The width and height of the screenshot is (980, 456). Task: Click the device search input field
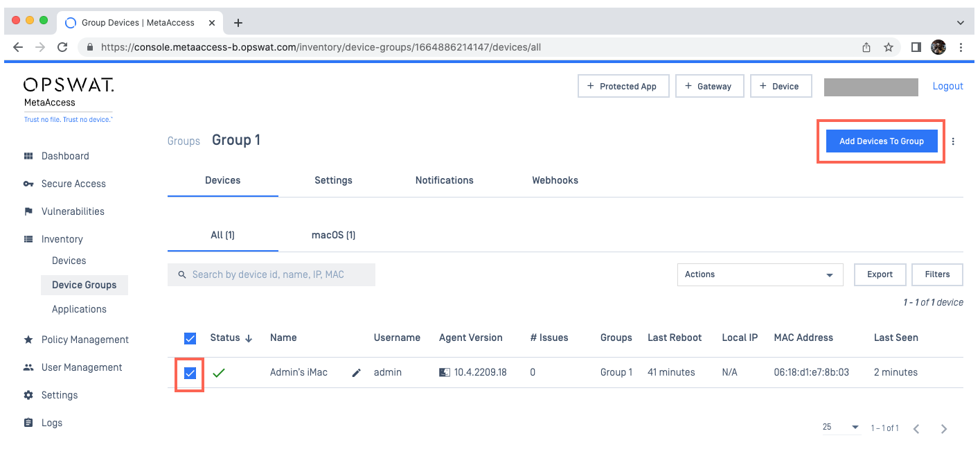[277, 274]
